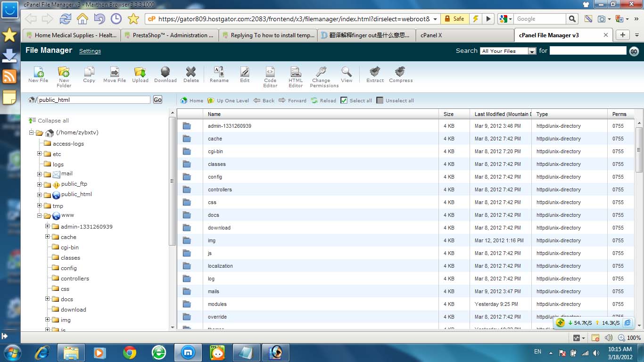Click Collapse all in folder tree

coord(49,121)
